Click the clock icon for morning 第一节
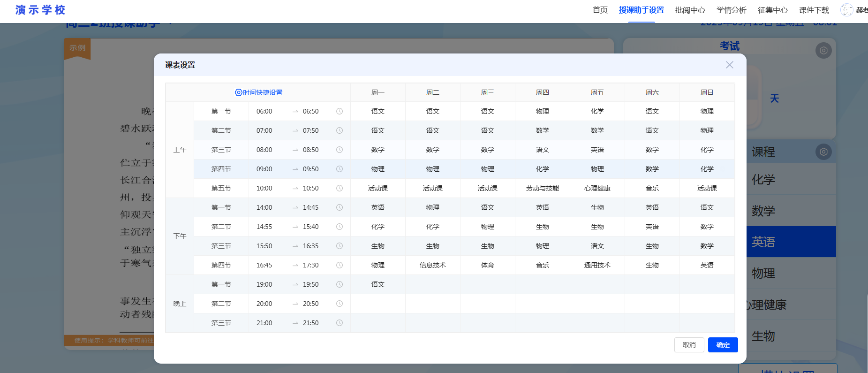The height and width of the screenshot is (373, 868). 340,111
